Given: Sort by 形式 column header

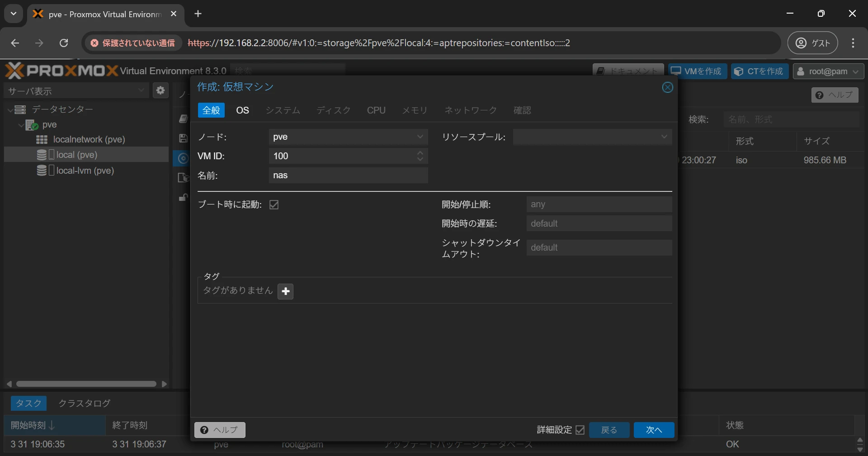Looking at the screenshot, I should (x=763, y=141).
